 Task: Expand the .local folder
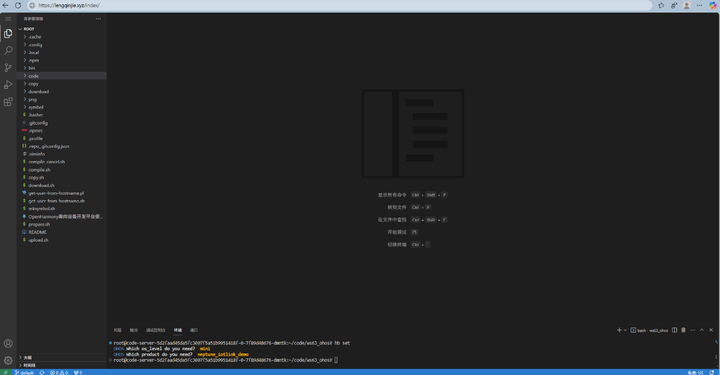pos(62,52)
